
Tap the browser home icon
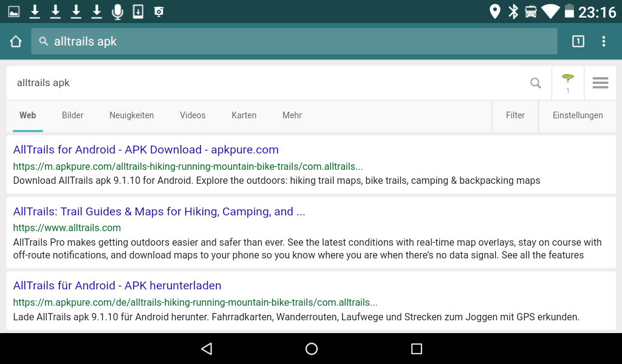click(x=16, y=41)
